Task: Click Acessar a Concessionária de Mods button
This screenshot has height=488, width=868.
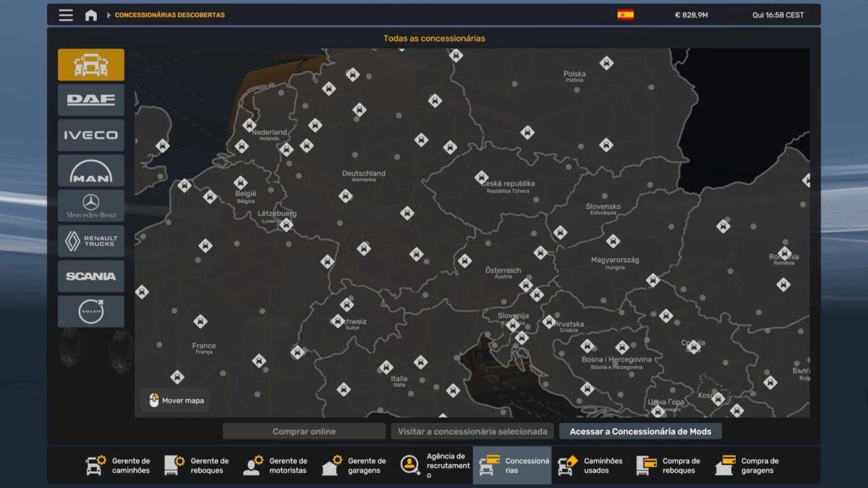Action: tap(640, 432)
